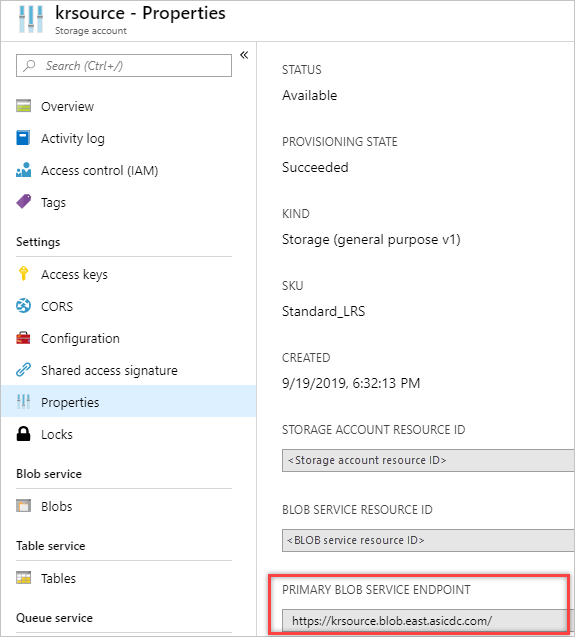The width and height of the screenshot is (575, 637).
Task: Click the Activity log book icon
Action: click(23, 138)
